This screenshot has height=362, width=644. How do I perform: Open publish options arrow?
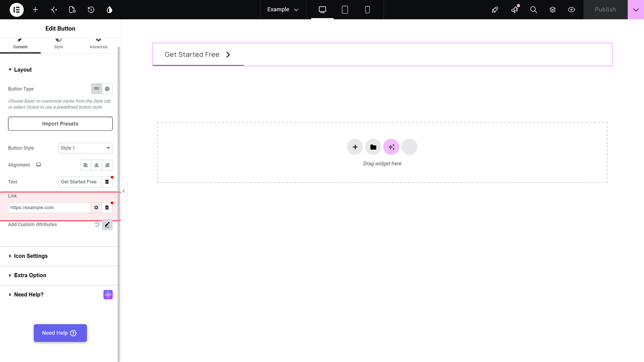[636, 10]
